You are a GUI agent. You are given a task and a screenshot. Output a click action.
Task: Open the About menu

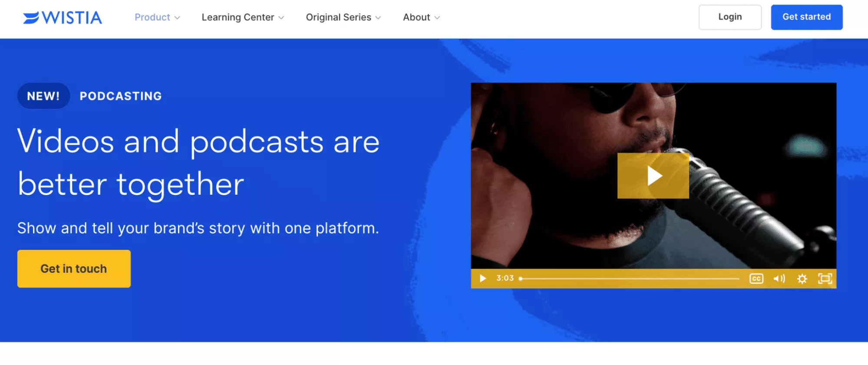pos(416,17)
